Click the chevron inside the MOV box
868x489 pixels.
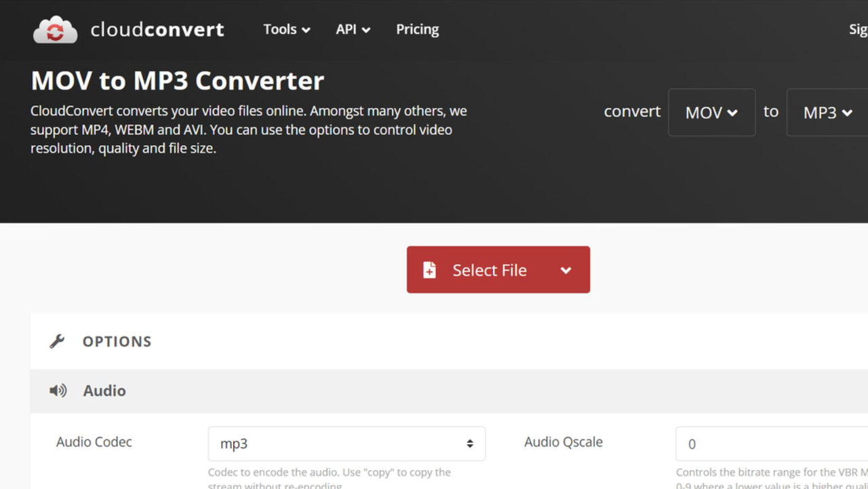(731, 113)
